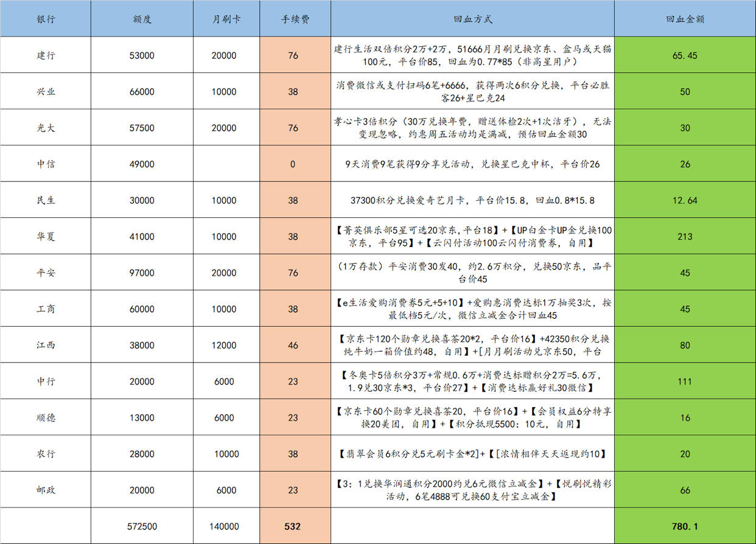Click the 华夏 bank name cell

pyautogui.click(x=46, y=236)
